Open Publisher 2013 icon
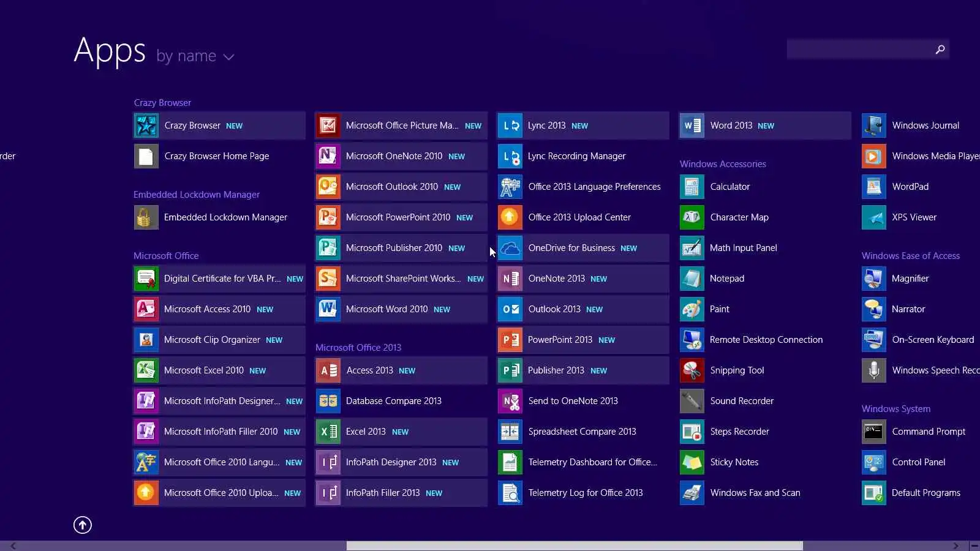980x551 pixels. point(510,370)
